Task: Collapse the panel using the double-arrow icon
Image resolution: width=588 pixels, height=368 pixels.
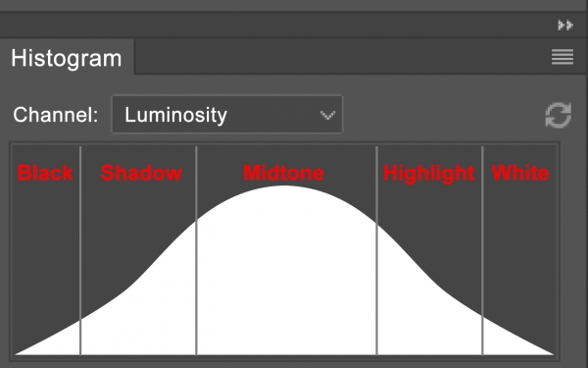Action: [565, 26]
